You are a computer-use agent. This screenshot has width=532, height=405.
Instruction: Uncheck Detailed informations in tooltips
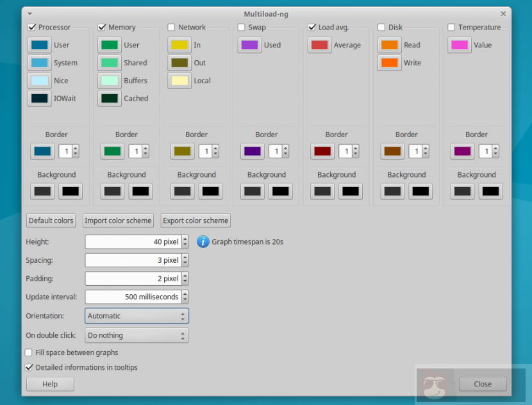29,368
